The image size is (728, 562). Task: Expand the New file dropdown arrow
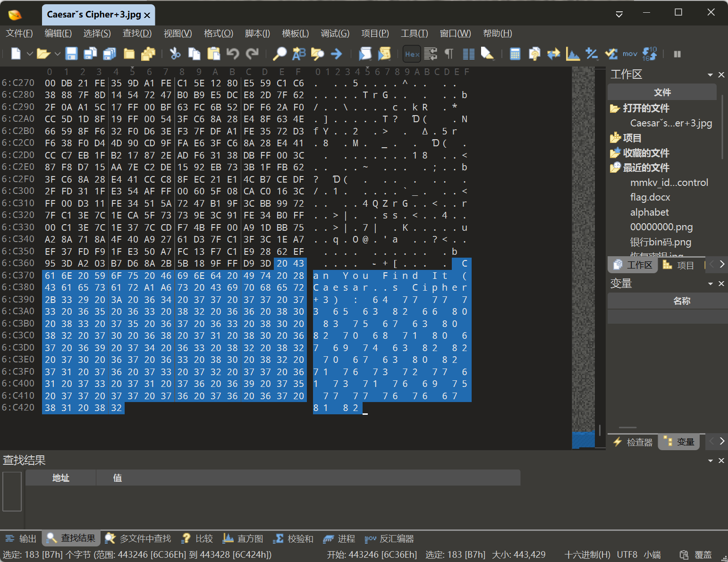coord(29,54)
